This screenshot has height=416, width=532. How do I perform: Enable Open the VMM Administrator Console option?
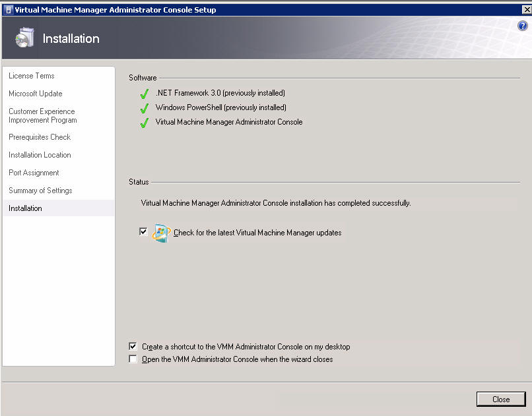133,359
